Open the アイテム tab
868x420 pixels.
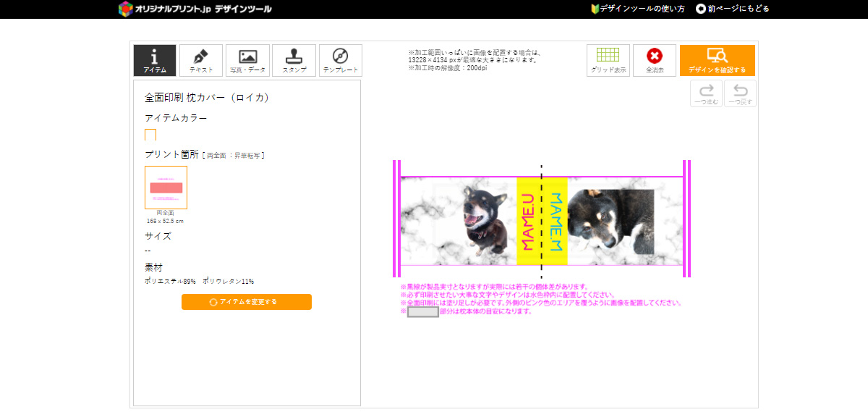click(x=155, y=60)
